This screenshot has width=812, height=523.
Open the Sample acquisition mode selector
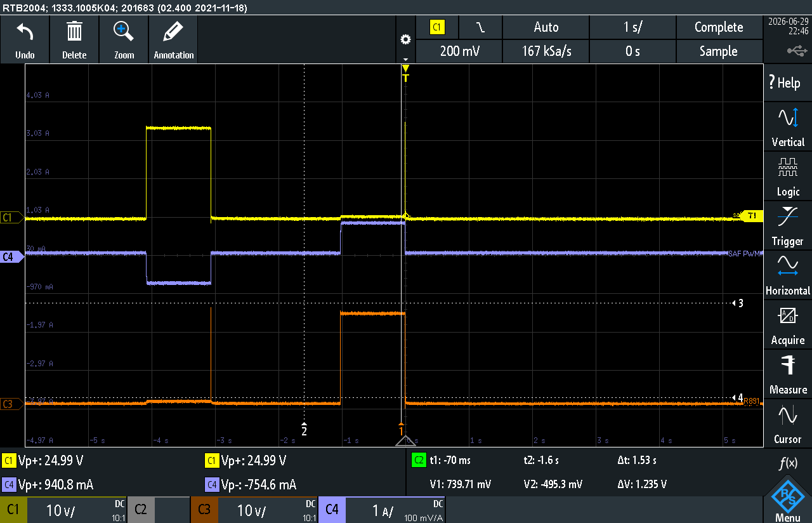(x=719, y=51)
